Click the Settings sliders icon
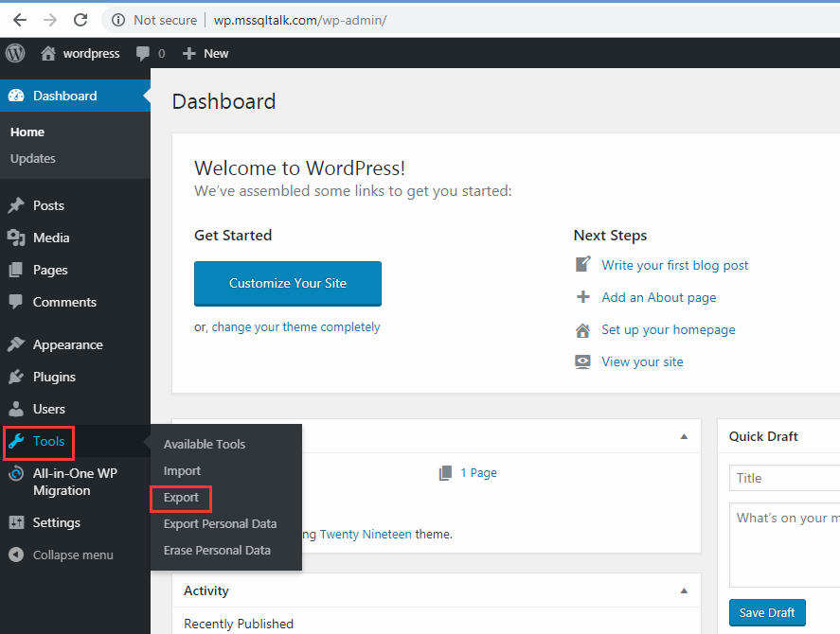Screen dimensions: 840x634 [16, 522]
